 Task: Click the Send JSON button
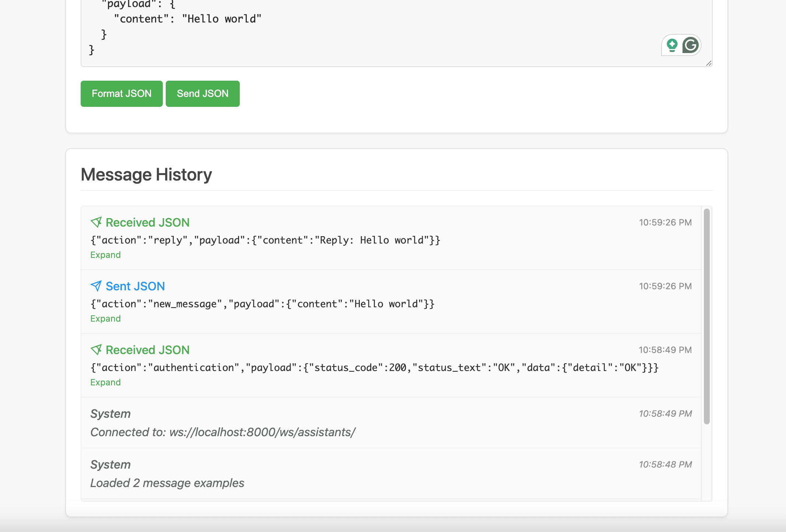point(203,94)
